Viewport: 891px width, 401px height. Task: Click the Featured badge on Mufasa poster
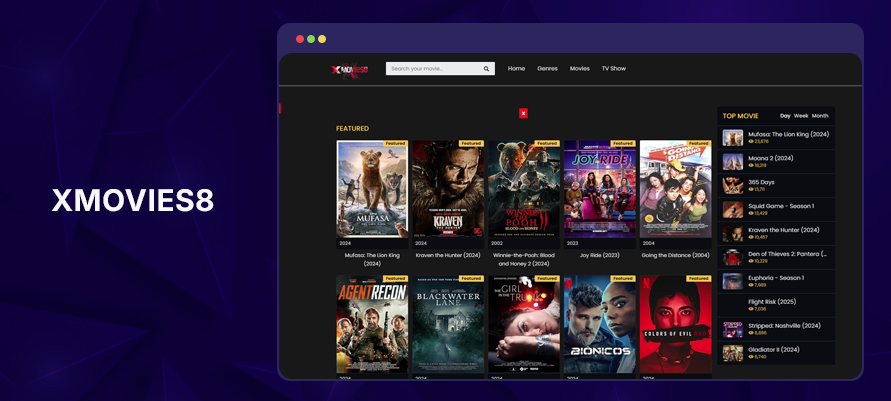tap(395, 144)
